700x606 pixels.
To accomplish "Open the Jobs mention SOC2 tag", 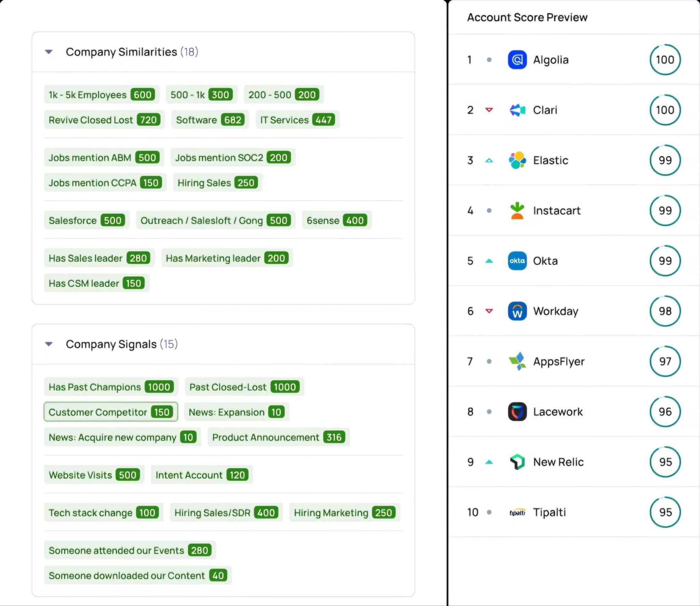I will (233, 157).
